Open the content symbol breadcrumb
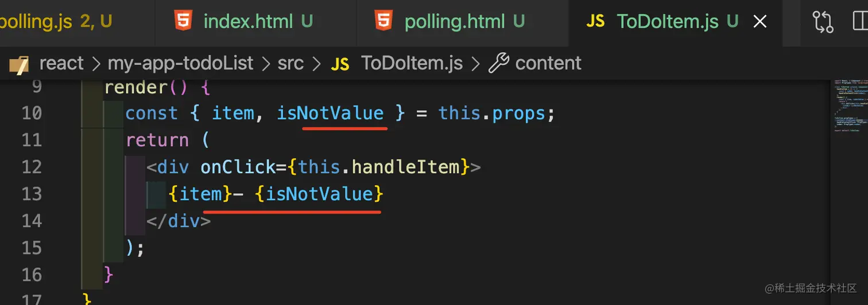 tap(548, 63)
